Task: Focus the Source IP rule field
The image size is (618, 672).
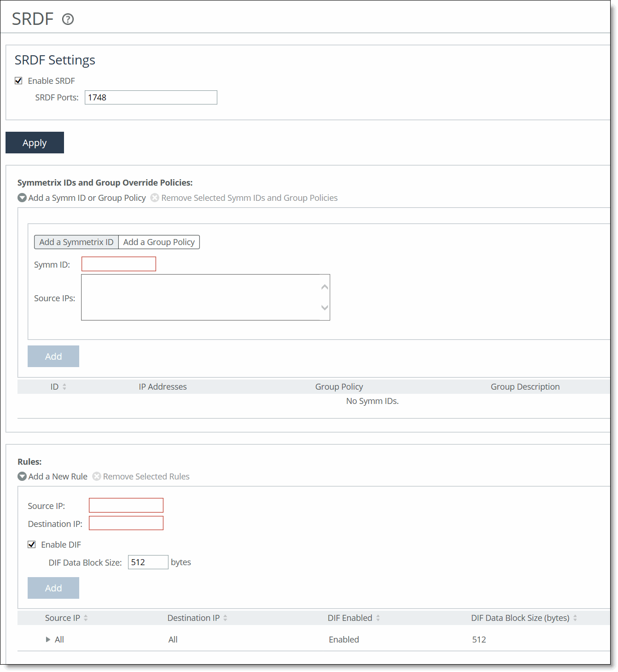Action: click(x=126, y=505)
